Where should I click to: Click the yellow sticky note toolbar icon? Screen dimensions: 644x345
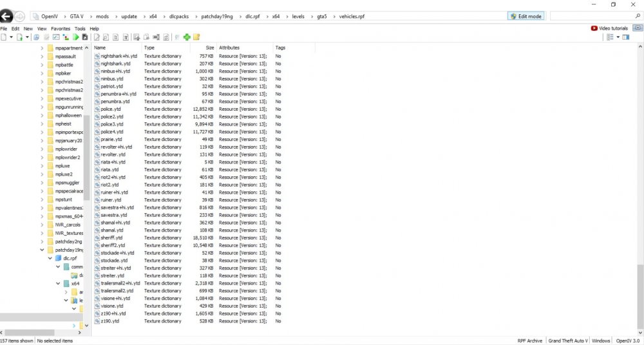click(196, 37)
